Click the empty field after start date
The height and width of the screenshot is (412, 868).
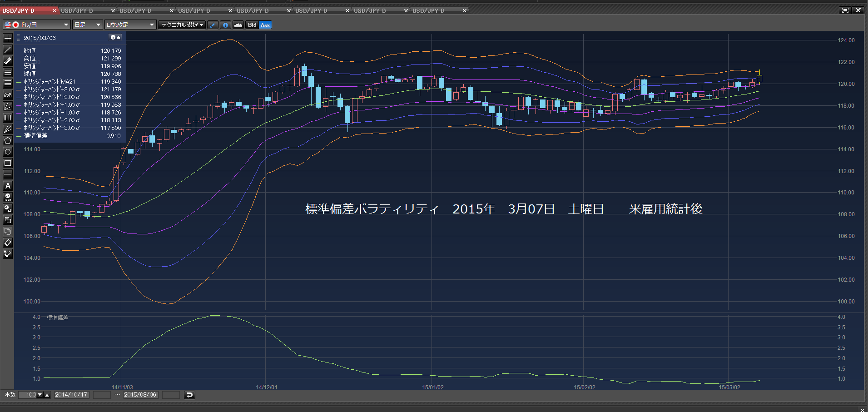(102, 395)
